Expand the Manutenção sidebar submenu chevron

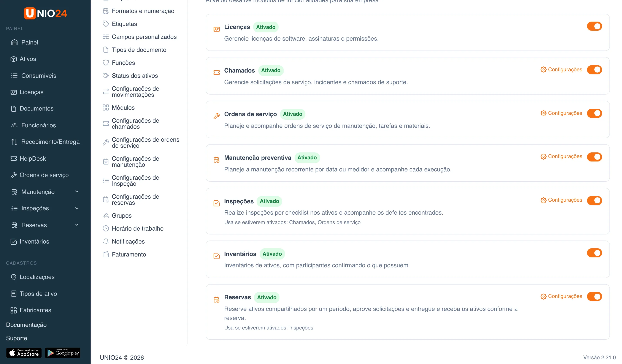(x=77, y=192)
